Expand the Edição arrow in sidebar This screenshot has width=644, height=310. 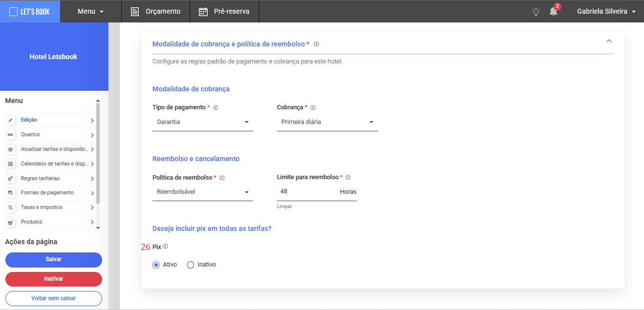[92, 120]
